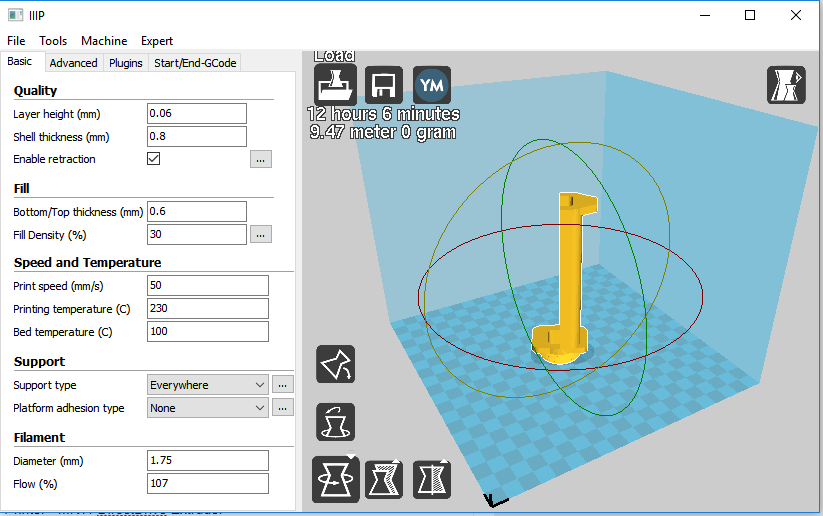Click the 'Speed and Temperature' heading
The width and height of the screenshot is (823, 516).
(88, 262)
